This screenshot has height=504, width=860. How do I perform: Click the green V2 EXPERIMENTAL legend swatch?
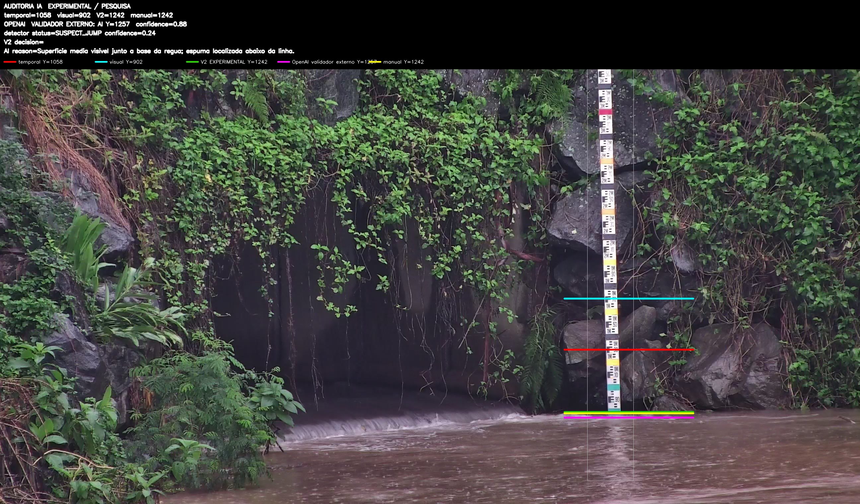point(192,62)
